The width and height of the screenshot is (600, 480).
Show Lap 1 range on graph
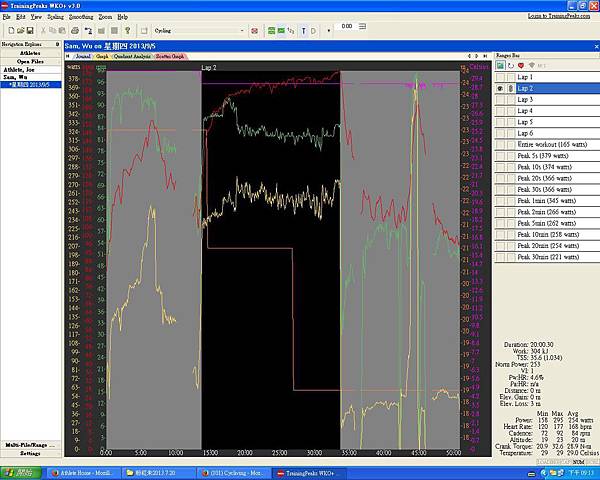coord(500,77)
